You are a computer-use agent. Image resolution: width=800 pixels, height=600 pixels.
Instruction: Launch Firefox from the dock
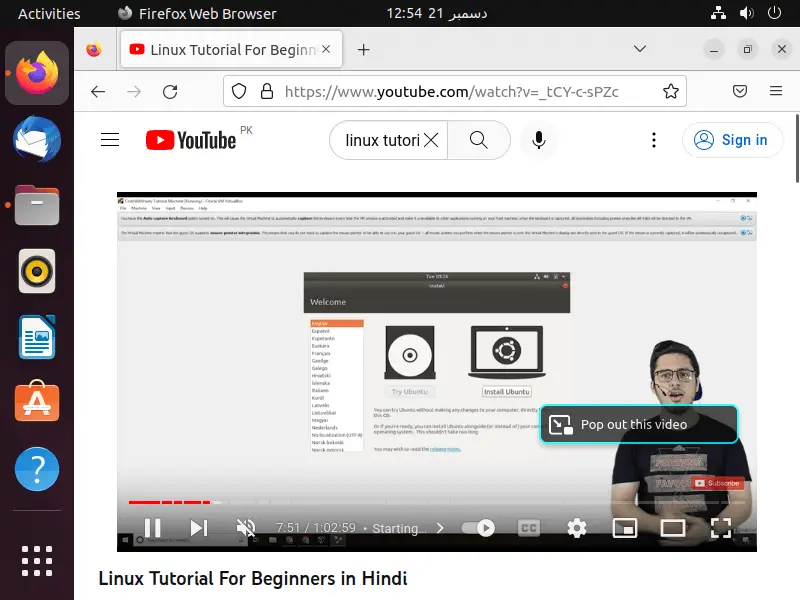click(x=37, y=73)
